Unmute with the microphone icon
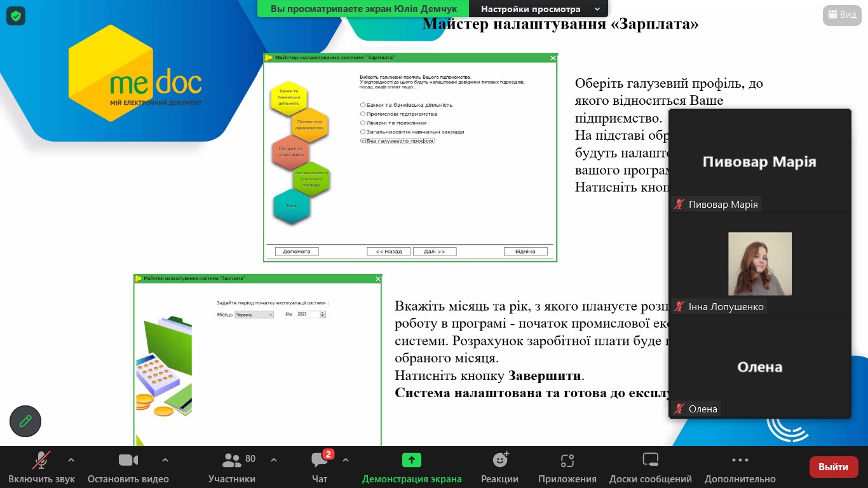 click(x=41, y=460)
